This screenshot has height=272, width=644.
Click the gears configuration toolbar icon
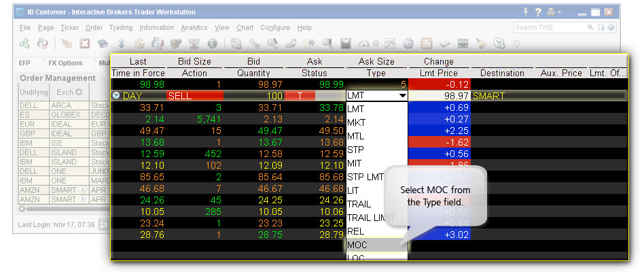click(236, 43)
